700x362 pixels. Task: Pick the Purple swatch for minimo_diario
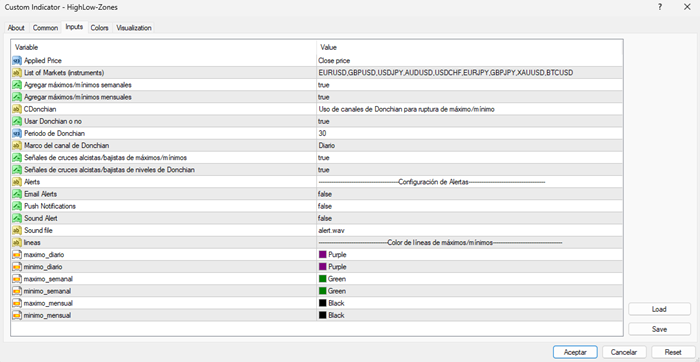pyautogui.click(x=323, y=266)
